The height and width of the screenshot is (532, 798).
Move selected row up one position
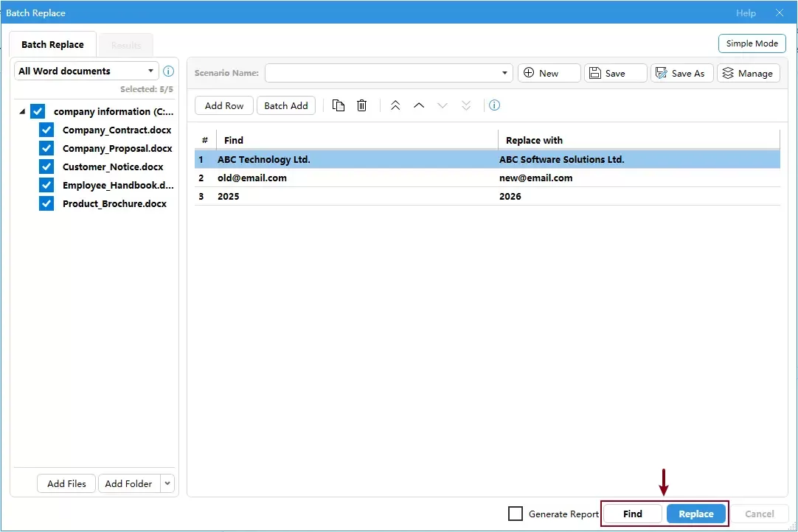point(419,105)
